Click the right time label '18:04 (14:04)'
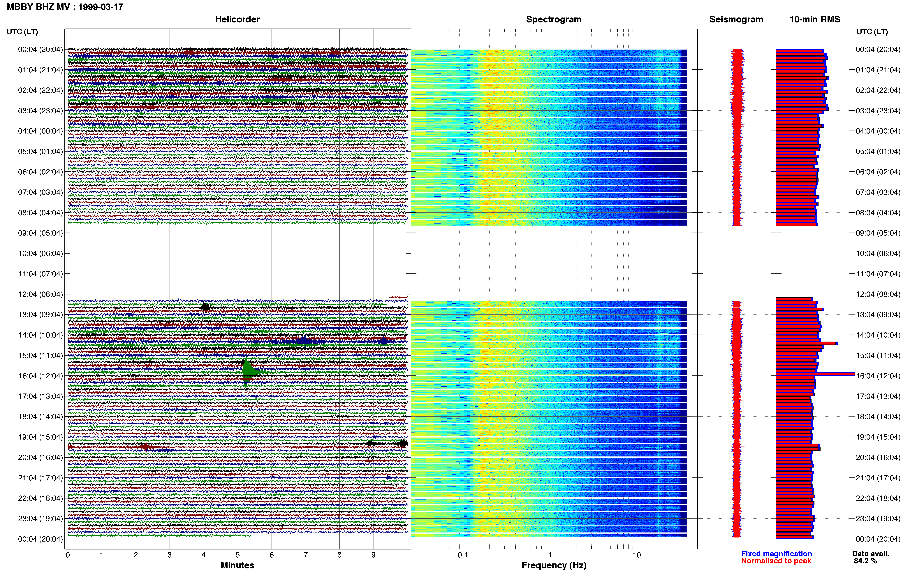 pos(878,417)
